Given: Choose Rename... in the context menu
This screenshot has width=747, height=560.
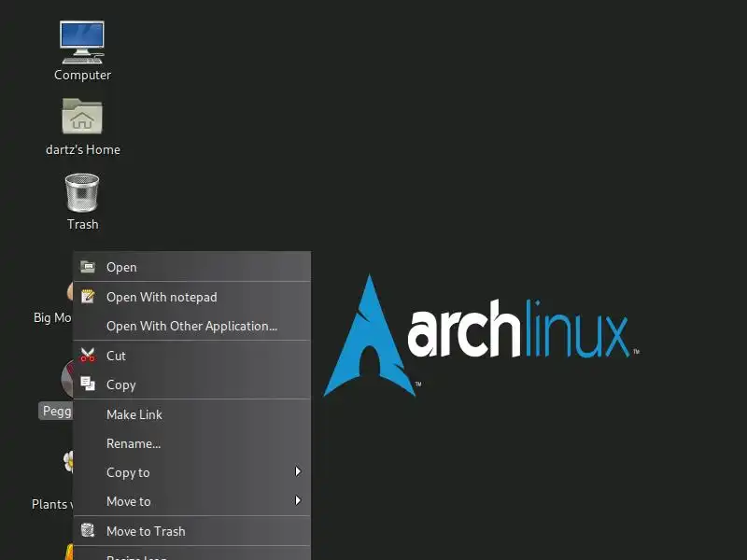Looking at the screenshot, I should click(x=191, y=443).
